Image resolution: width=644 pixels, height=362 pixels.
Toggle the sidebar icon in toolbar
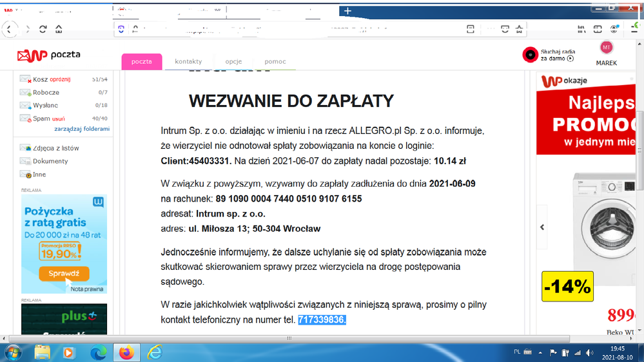[598, 29]
